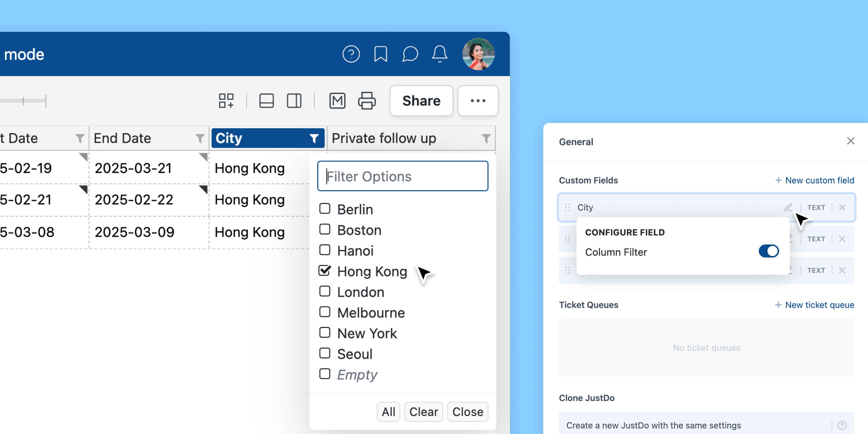
Task: Click the Share button
Action: click(421, 101)
